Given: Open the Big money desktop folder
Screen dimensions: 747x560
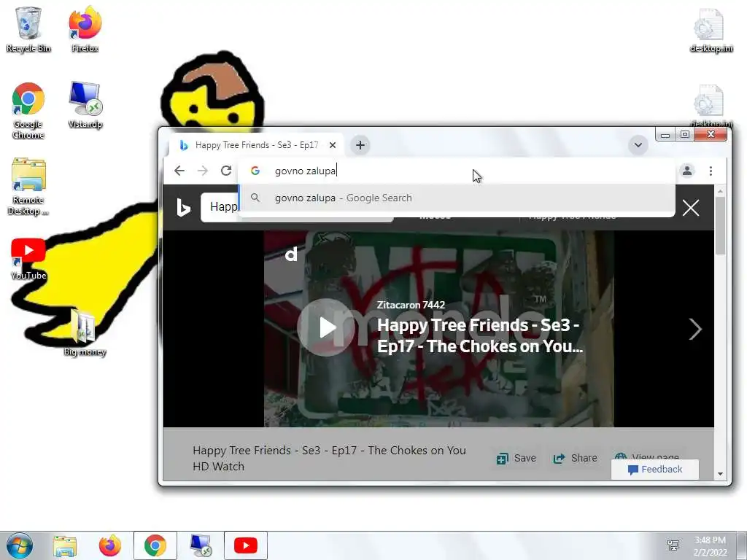Looking at the screenshot, I should coord(85,332).
